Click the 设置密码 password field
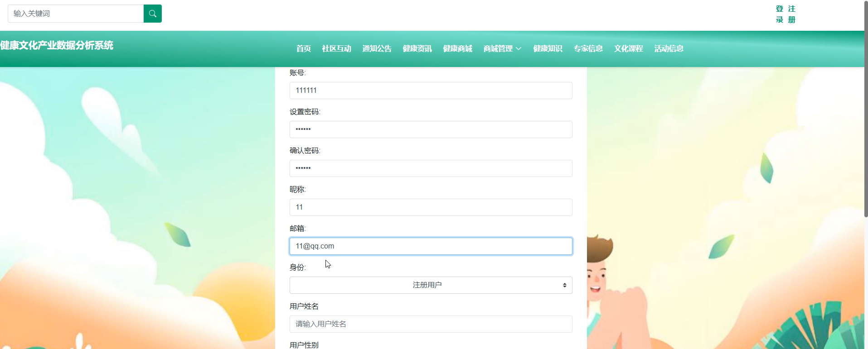Viewport: 868px width, 349px height. (431, 129)
